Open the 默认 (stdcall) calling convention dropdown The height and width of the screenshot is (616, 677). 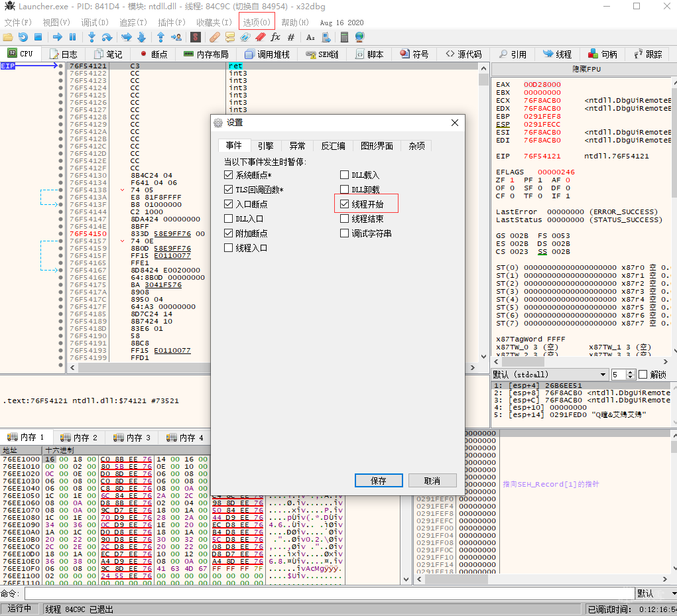tap(549, 375)
